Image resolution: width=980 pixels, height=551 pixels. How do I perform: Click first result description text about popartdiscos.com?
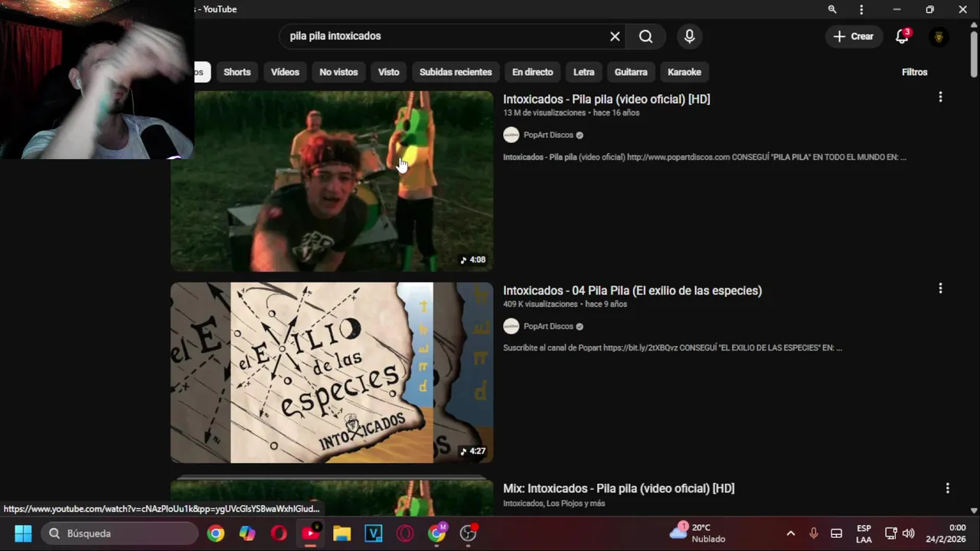pos(704,157)
